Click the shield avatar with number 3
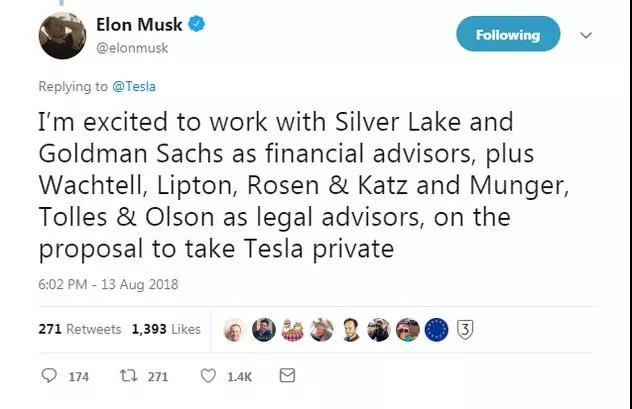Image resolution: width=632 pixels, height=409 pixels. (466, 329)
